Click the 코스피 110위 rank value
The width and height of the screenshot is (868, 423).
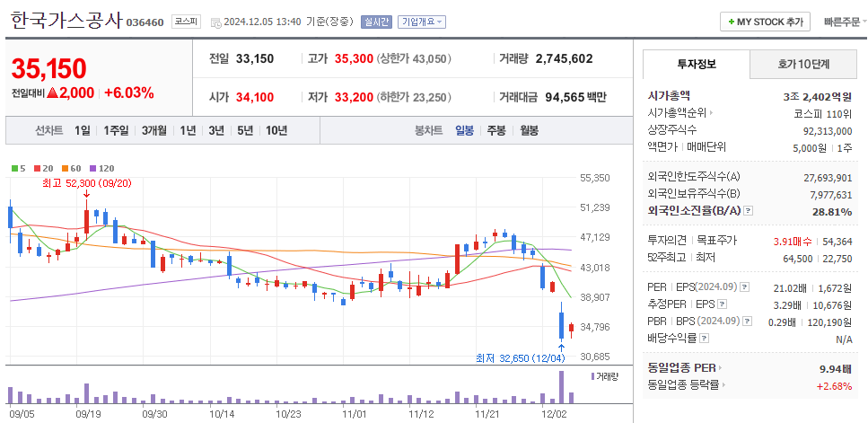(x=822, y=113)
